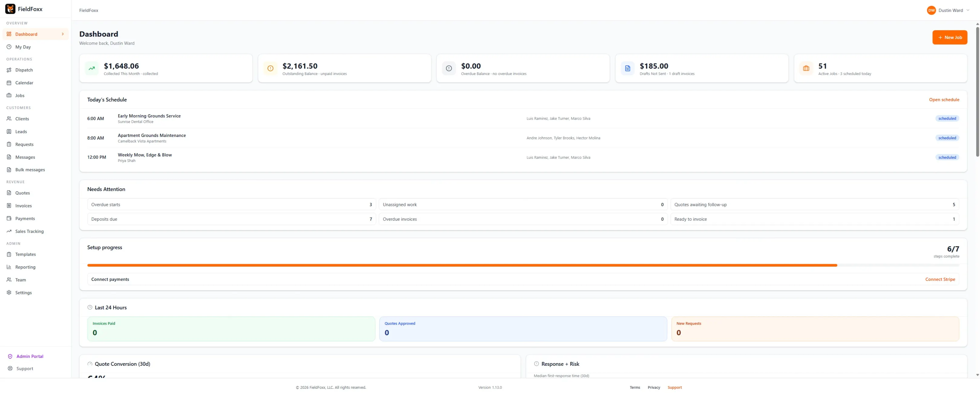Open the Admin Portal shield icon
Viewport: 980px width, 396px height.
pyautogui.click(x=10, y=356)
